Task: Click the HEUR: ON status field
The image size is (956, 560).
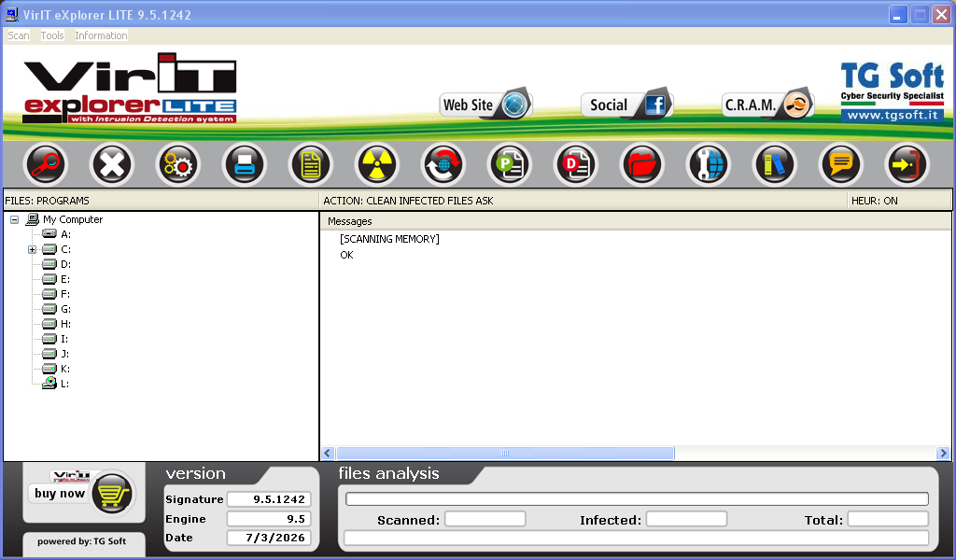Action: click(x=900, y=201)
